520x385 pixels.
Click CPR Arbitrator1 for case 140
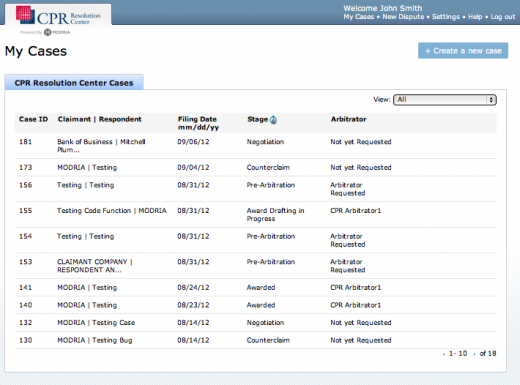point(356,305)
